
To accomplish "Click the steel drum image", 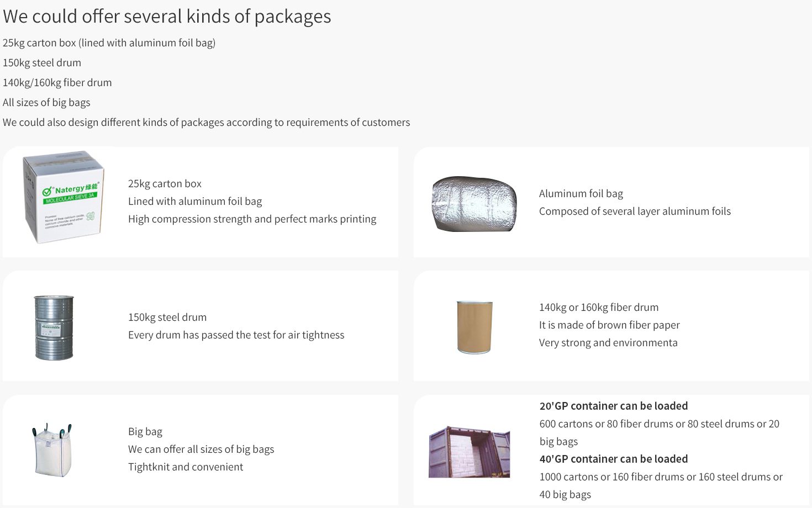I will (54, 327).
